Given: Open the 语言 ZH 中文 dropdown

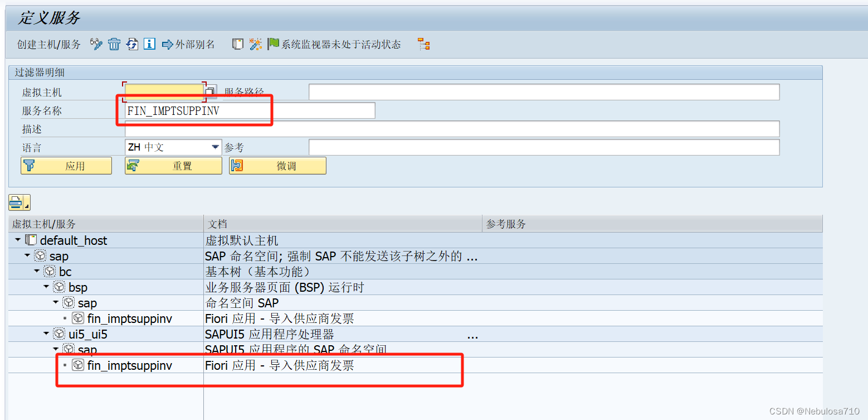Looking at the screenshot, I should point(215,147).
